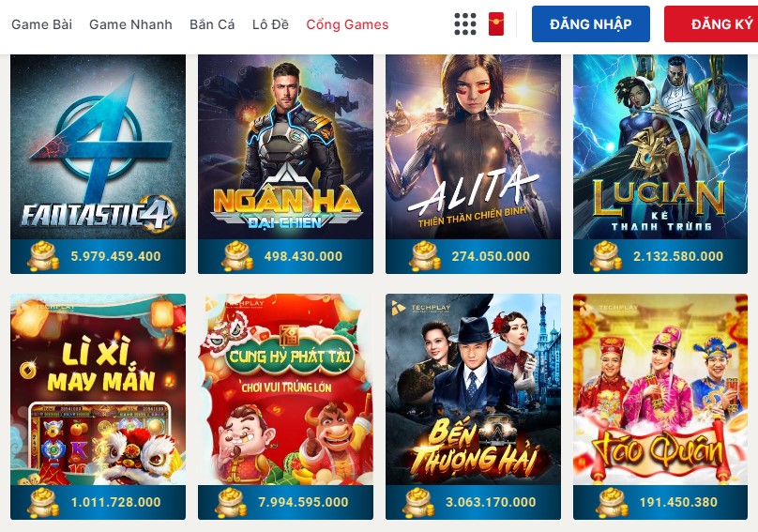Click the red Đăng Ký button

click(711, 23)
